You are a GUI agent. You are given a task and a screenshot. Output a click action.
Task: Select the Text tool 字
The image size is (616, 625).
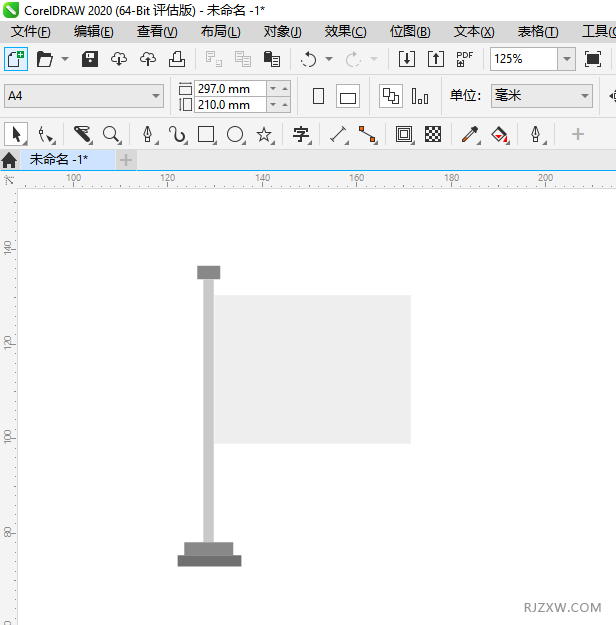point(301,134)
